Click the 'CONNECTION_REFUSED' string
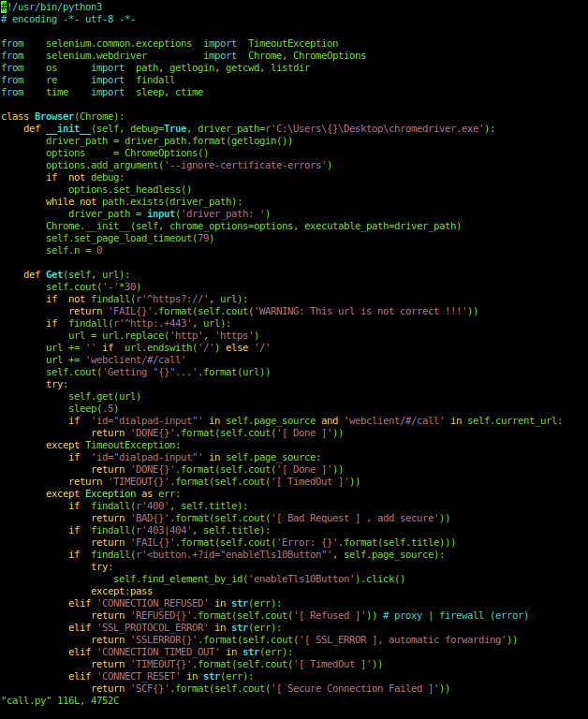The height and width of the screenshot is (719, 588). pos(153,604)
